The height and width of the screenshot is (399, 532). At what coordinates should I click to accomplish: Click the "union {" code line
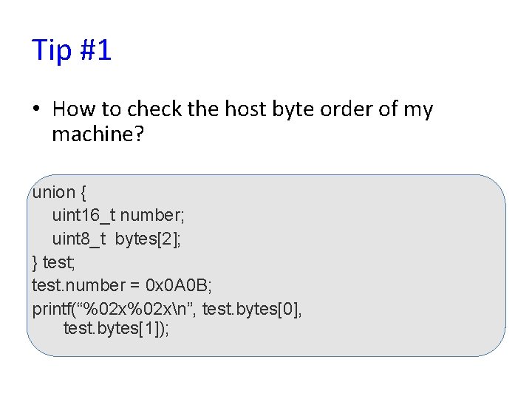[60, 193]
